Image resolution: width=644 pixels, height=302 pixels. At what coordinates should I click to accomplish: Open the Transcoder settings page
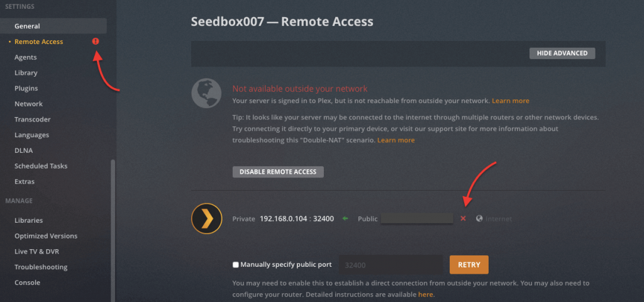[33, 120]
